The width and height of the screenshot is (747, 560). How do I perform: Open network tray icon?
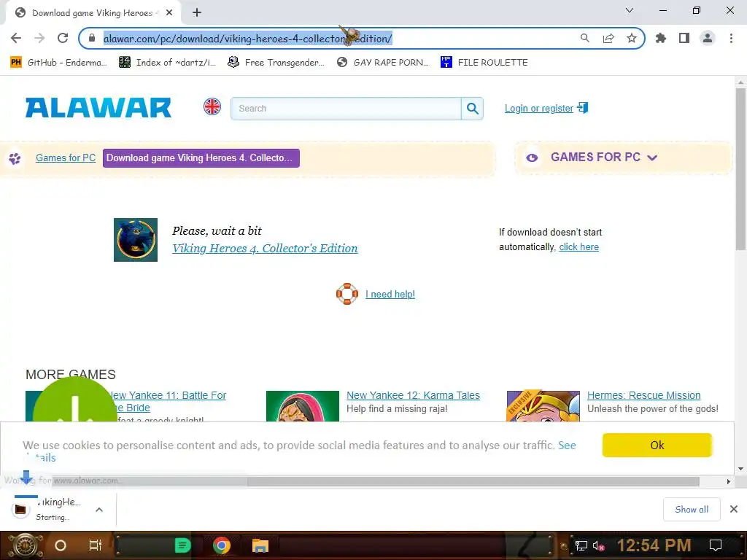(x=581, y=545)
